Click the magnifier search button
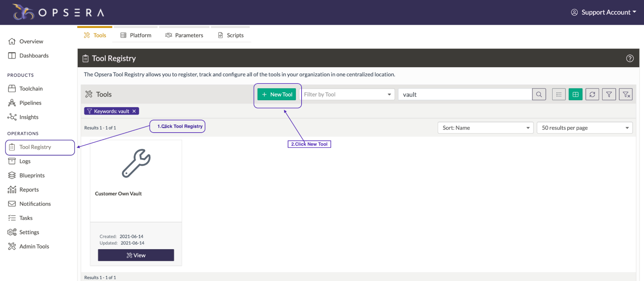 [x=539, y=94]
